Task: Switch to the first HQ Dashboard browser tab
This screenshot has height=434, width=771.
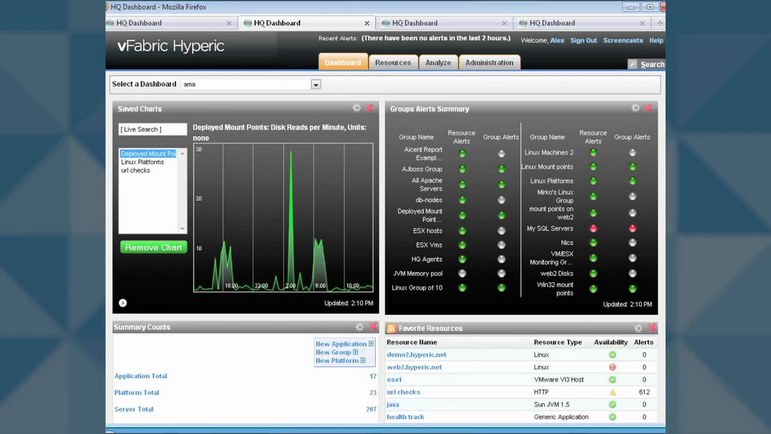Action: pyautogui.click(x=170, y=23)
